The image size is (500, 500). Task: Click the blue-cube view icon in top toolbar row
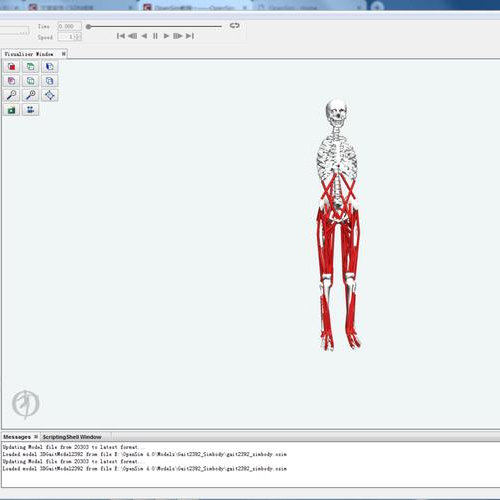(x=49, y=67)
